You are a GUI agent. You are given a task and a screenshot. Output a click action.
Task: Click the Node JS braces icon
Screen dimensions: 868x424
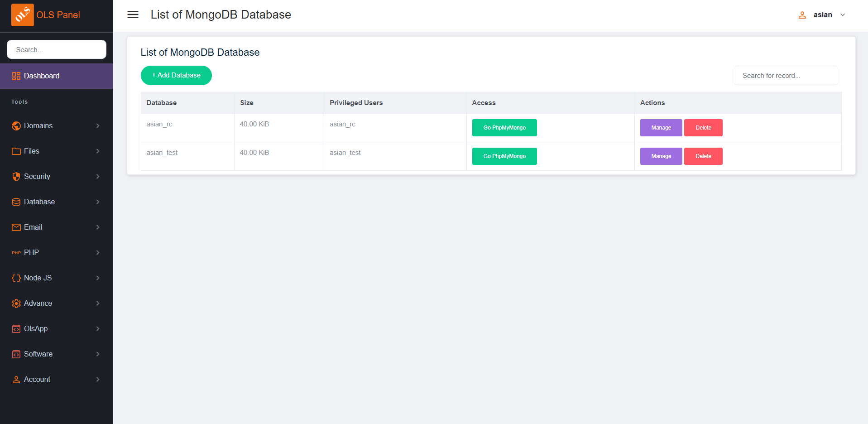coord(16,278)
